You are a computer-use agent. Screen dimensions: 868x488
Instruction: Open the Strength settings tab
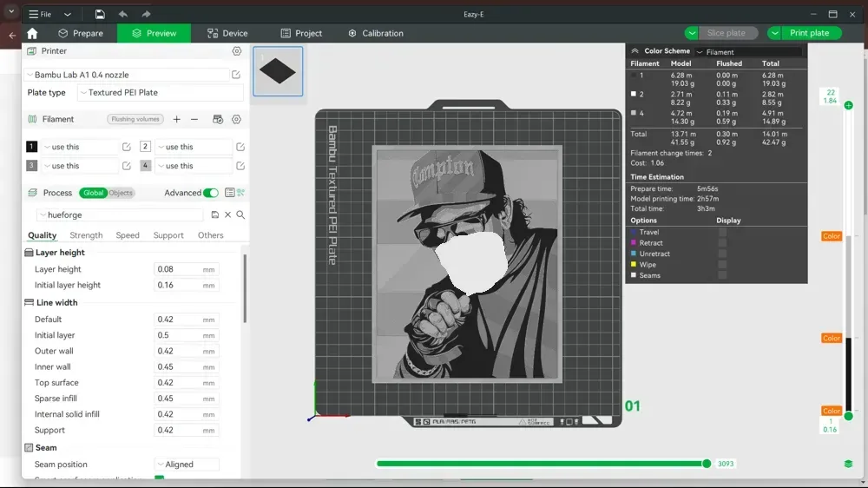86,235
